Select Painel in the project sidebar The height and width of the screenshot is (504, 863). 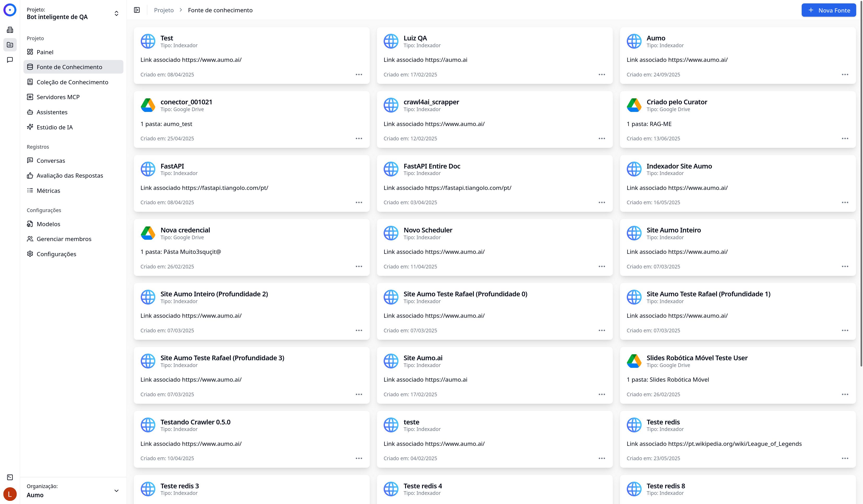coord(45,52)
